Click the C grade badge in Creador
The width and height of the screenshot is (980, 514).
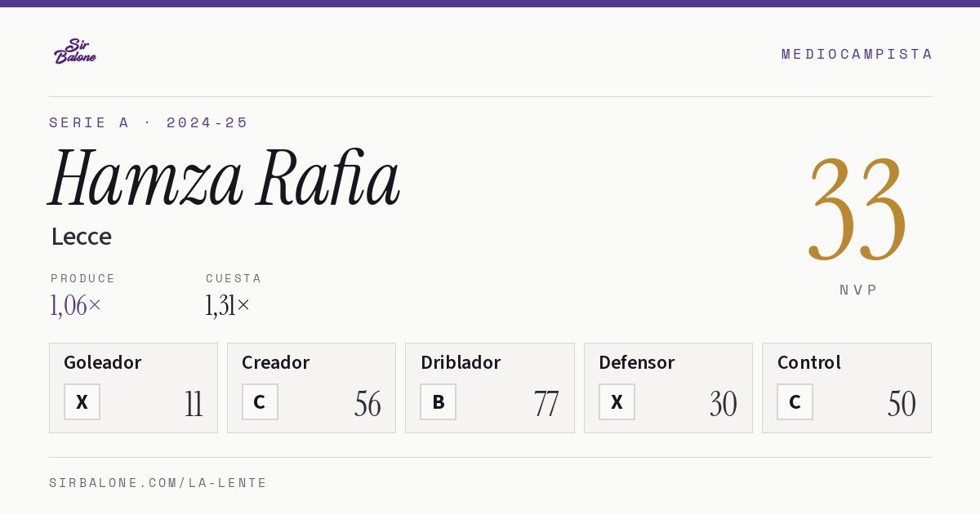[x=260, y=402]
